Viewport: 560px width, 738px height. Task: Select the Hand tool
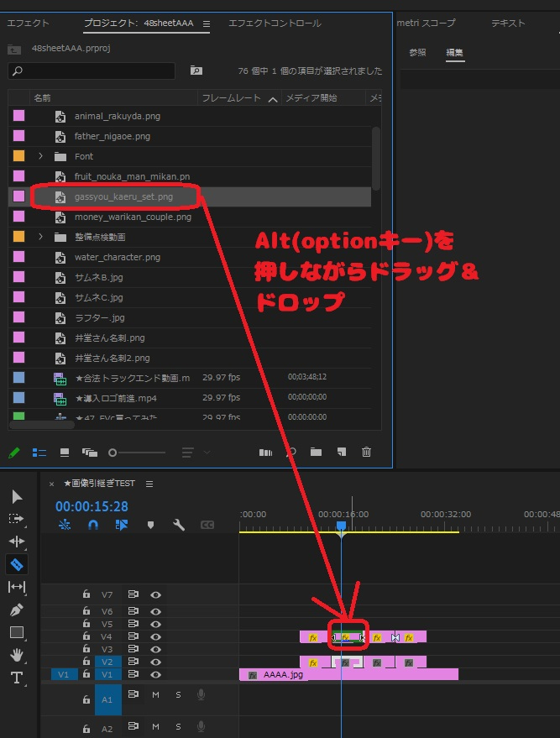click(17, 655)
